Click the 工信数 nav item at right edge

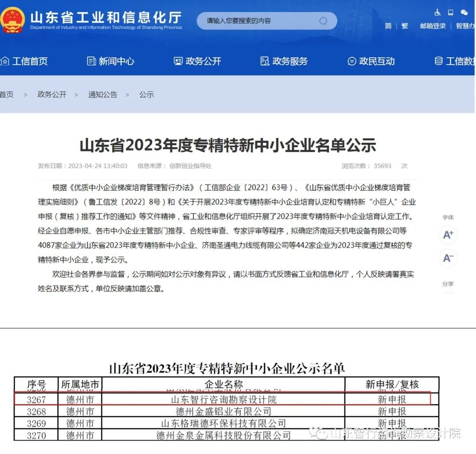pyautogui.click(x=455, y=61)
